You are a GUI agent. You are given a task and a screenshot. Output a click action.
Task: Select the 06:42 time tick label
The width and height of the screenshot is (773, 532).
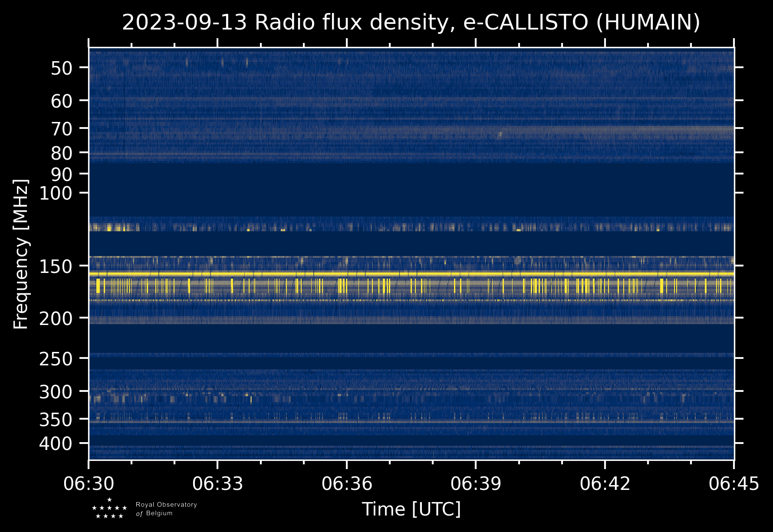point(605,483)
